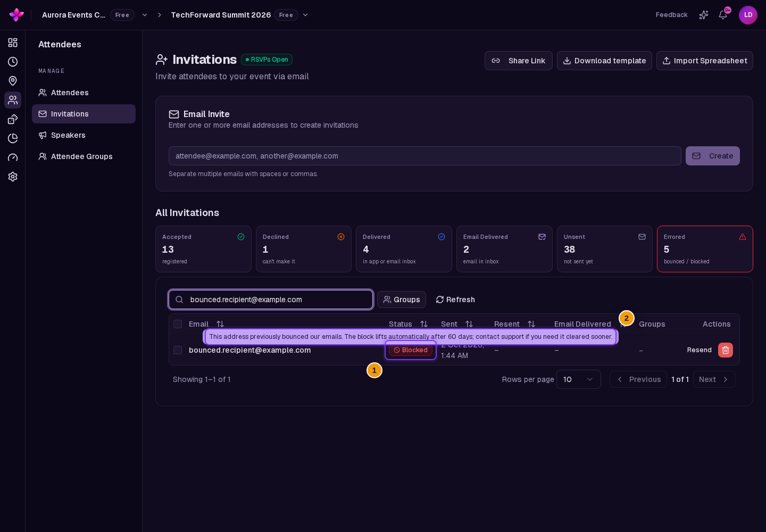
Task: Sort the table by Email column arrows
Action: point(220,324)
